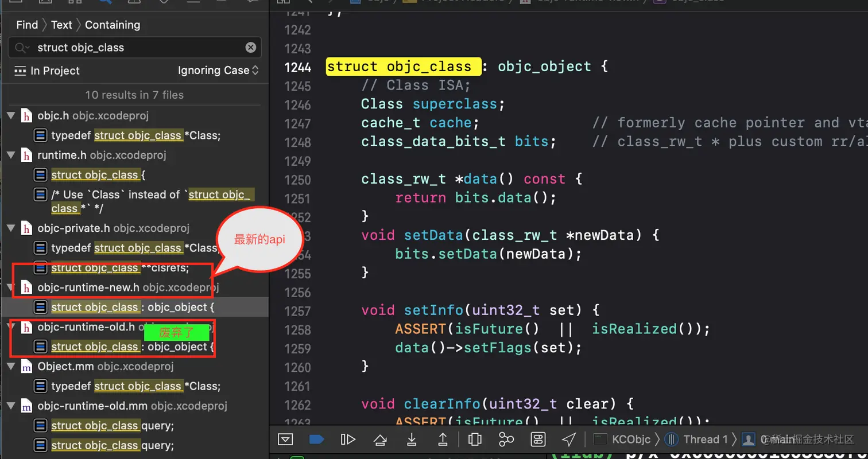The height and width of the screenshot is (459, 868).
Task: Select the objc-runtime-old.h file row
Action: point(134,328)
